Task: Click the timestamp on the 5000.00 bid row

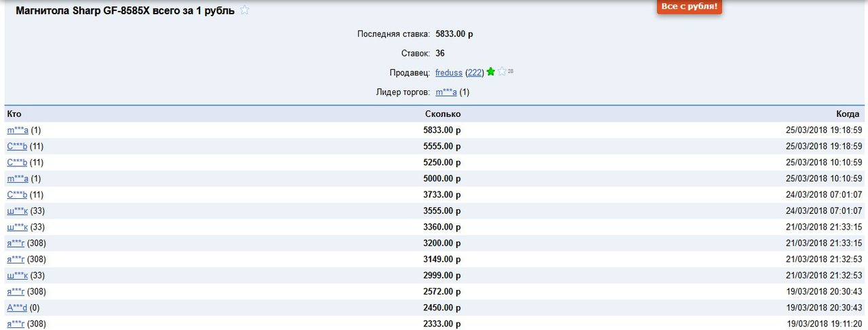Action: coord(824,179)
